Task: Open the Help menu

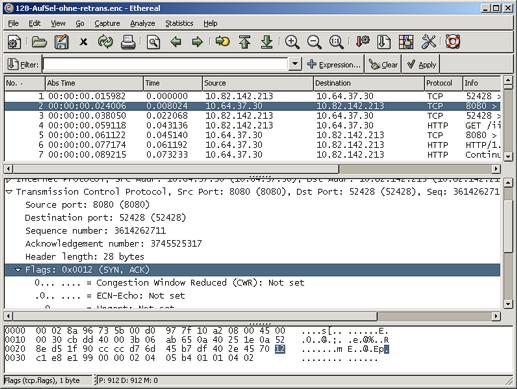Action: (x=210, y=23)
